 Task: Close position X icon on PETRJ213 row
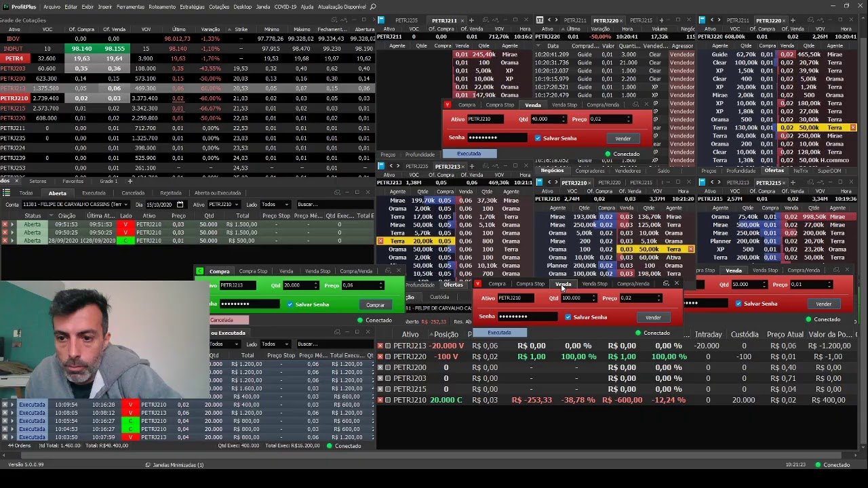380,346
